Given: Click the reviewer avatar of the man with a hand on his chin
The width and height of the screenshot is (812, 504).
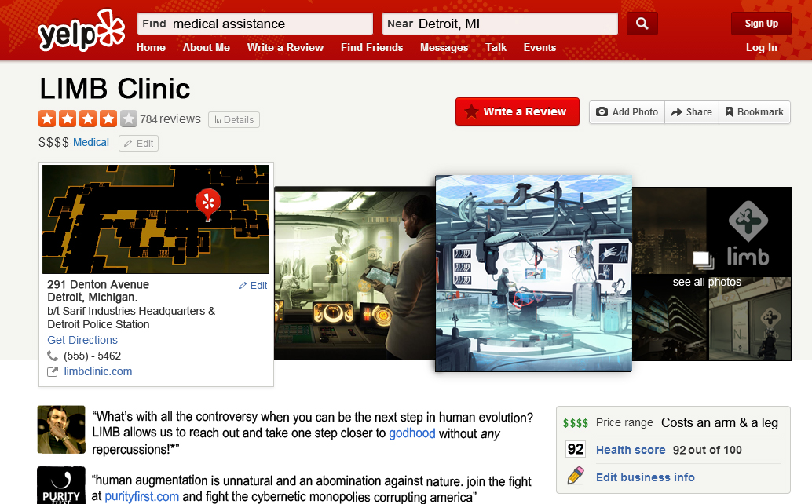Looking at the screenshot, I should tap(61, 429).
